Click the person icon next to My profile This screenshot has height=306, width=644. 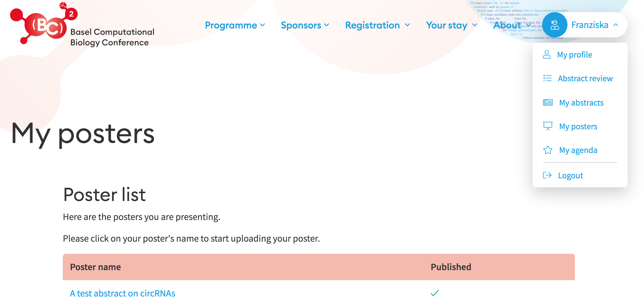(547, 54)
